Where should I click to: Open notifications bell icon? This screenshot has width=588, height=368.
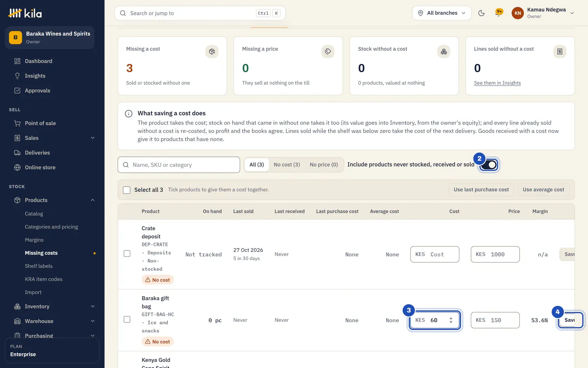pos(499,13)
